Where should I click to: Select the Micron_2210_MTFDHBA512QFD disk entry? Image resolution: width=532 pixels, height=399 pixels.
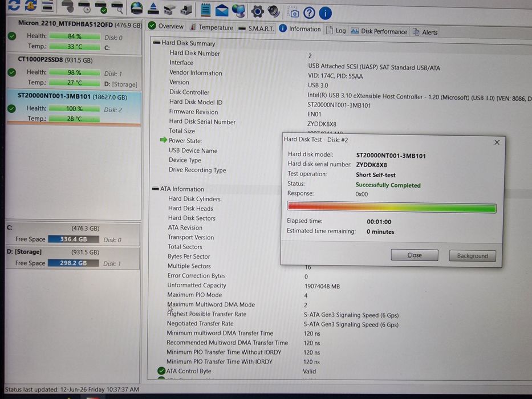tap(74, 35)
